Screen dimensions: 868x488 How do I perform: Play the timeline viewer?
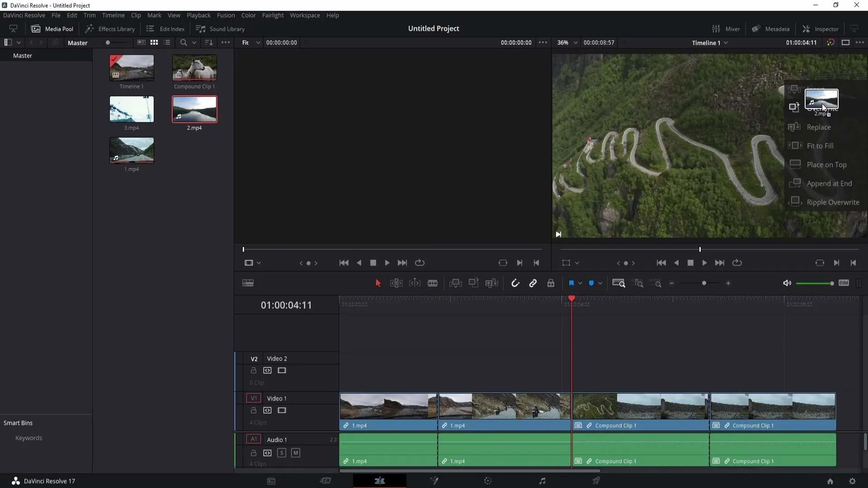coord(704,263)
